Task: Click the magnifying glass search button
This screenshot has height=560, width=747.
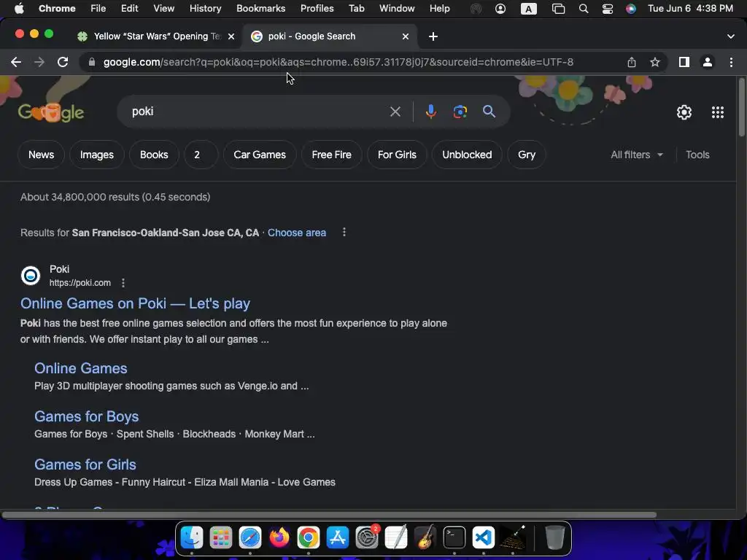Action: 489,112
